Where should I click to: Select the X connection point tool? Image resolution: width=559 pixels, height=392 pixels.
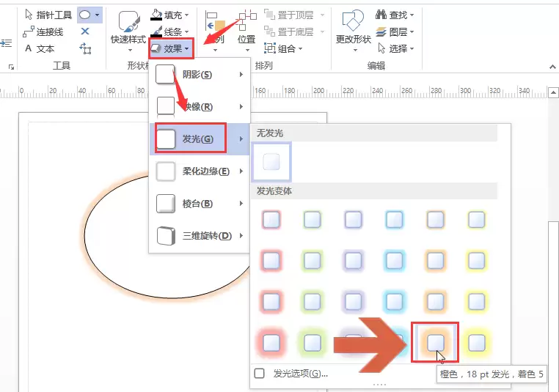point(85,32)
